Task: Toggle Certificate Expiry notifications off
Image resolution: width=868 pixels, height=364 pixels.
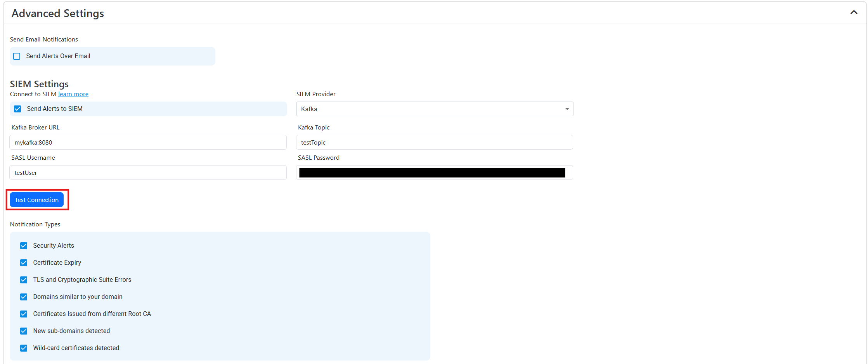Action: click(24, 262)
